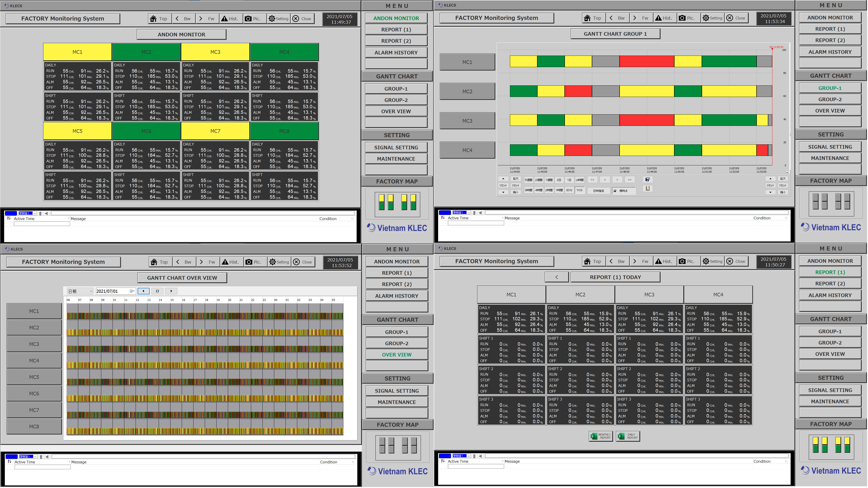This screenshot has width=868, height=488.
Task: Open SIGNAL SETTING in Report (1) menu
Action: point(830,390)
